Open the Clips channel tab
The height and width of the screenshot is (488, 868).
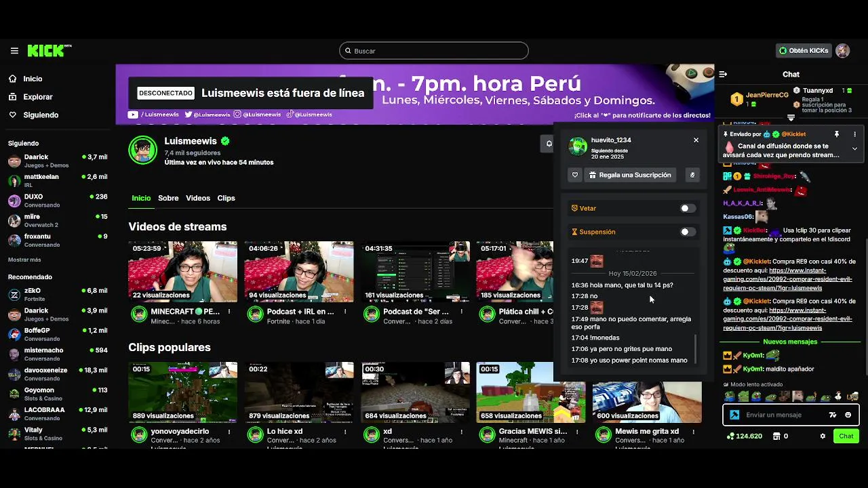point(226,198)
